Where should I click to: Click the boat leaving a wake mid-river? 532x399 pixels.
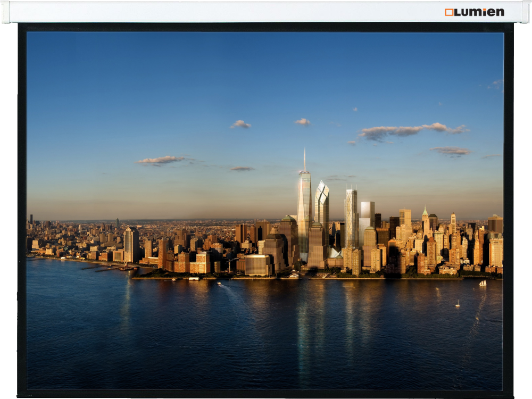click(x=219, y=283)
